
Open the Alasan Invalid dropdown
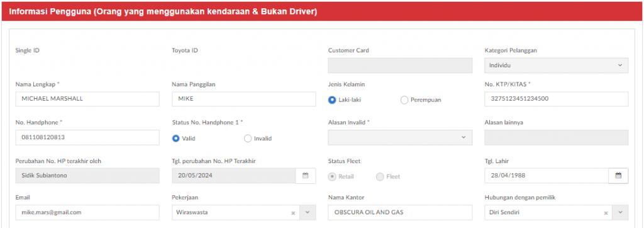pyautogui.click(x=400, y=137)
